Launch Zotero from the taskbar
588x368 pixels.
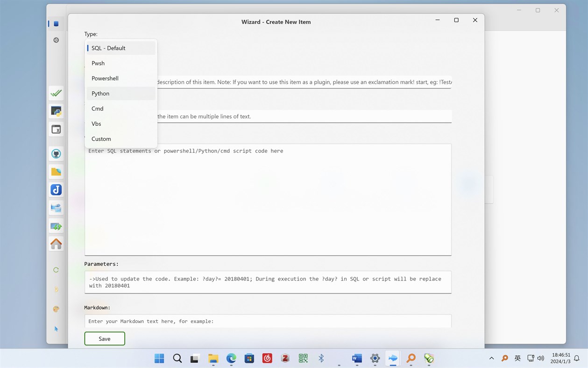click(x=285, y=358)
